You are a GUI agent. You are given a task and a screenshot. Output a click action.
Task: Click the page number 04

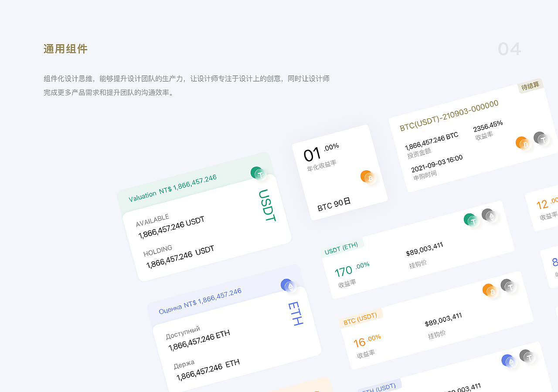510,49
